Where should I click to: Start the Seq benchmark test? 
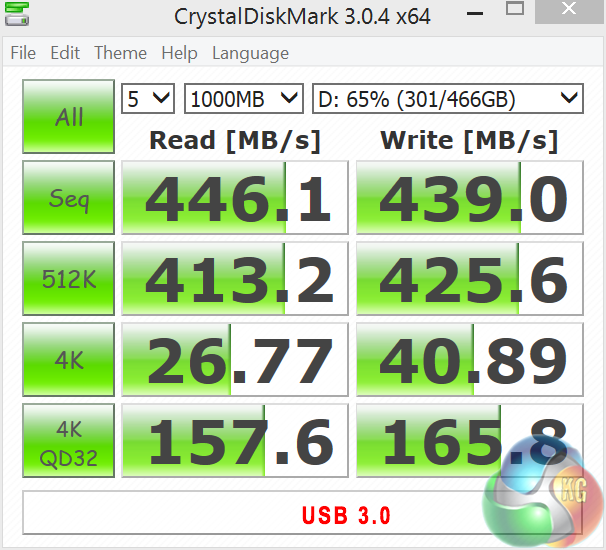click(68, 198)
